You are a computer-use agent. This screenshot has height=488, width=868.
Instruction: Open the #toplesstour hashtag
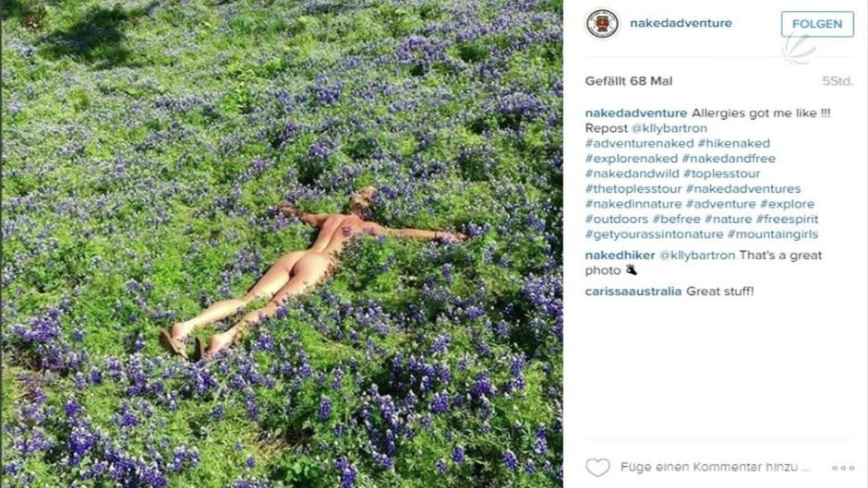(x=721, y=173)
